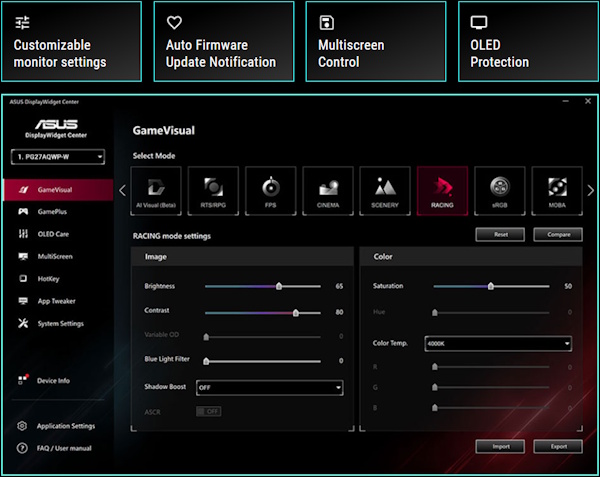Adjust the Contrast slider handle
This screenshot has height=477, width=600.
[296, 313]
